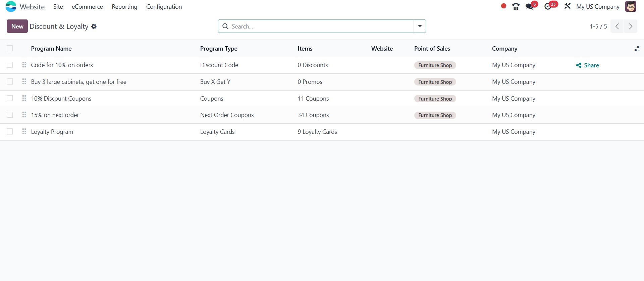The image size is (644, 281).
Task: Open Buy 3 large cabinets program
Action: click(79, 82)
